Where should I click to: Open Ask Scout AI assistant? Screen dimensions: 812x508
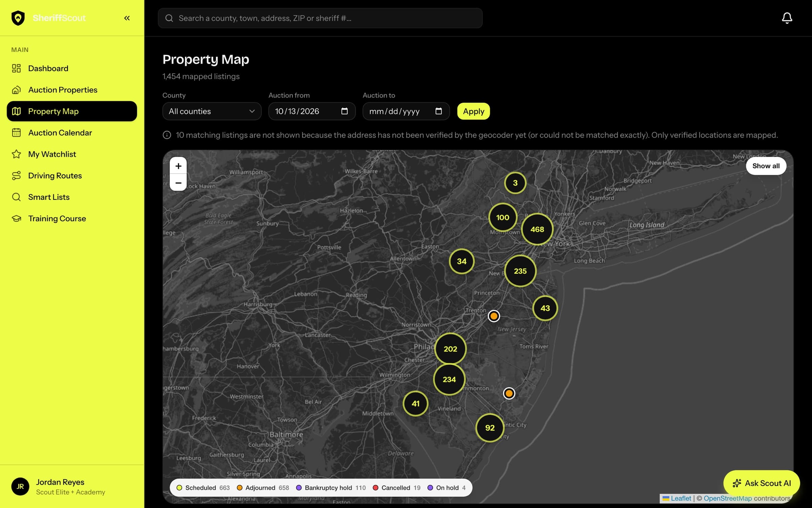coord(762,483)
